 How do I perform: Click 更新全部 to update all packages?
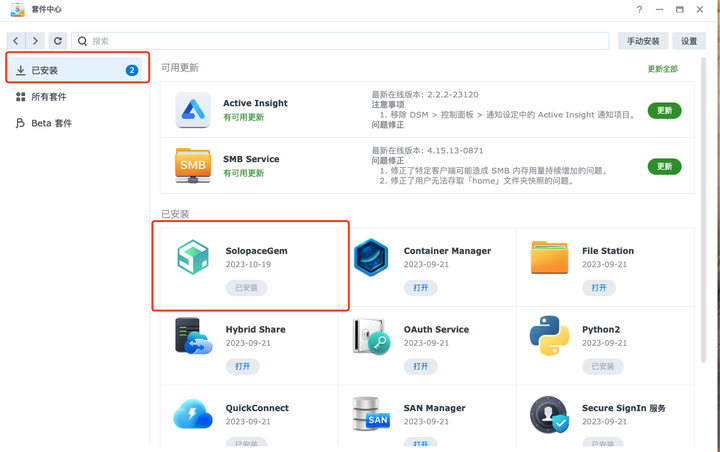(x=663, y=69)
